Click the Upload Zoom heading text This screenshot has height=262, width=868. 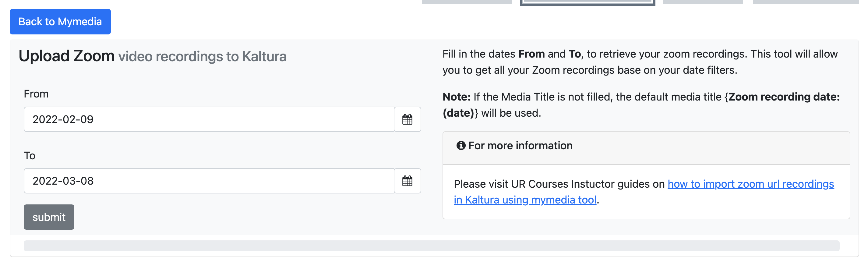point(66,56)
